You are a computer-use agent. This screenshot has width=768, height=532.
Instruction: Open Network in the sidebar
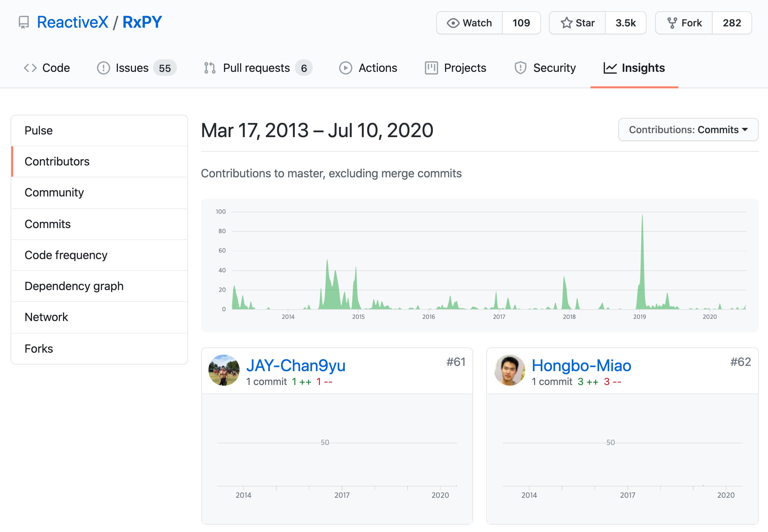pos(99,317)
